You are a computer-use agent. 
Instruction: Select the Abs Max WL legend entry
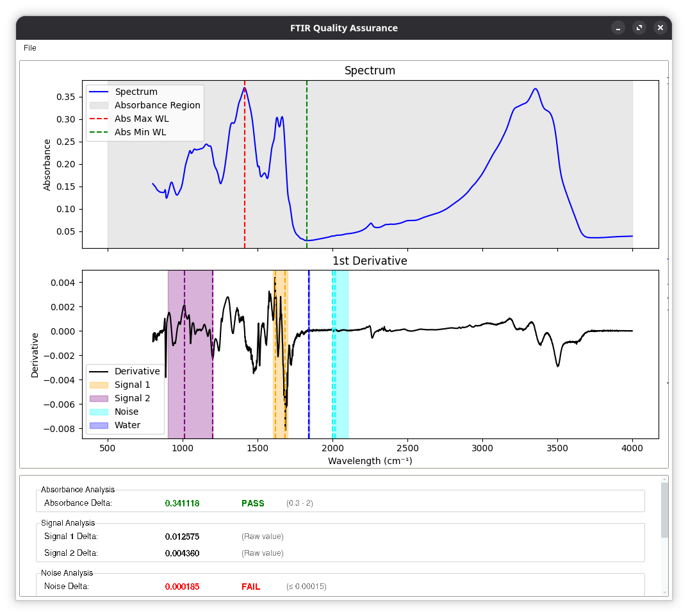[x=142, y=119]
